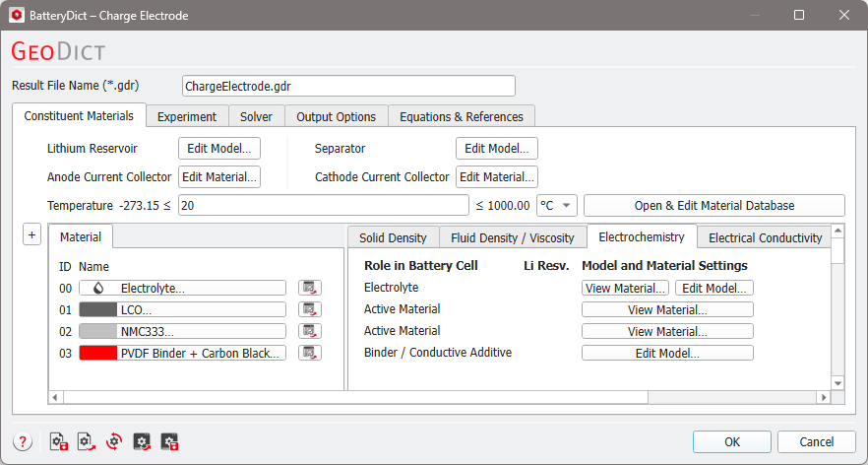This screenshot has height=465, width=868.
Task: Click the horizontal scrollbar left arrow
Action: [55, 397]
